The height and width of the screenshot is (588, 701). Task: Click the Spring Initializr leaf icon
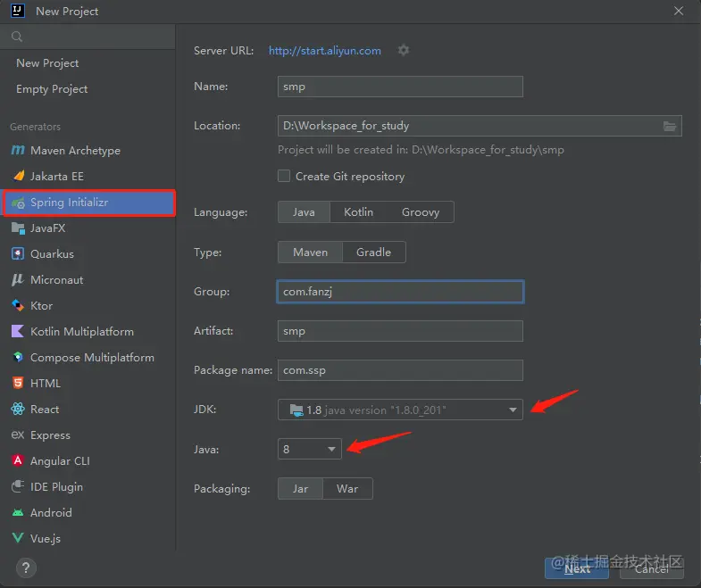coord(19,203)
